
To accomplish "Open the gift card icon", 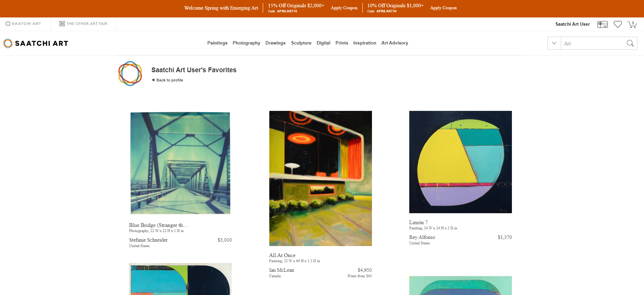I will point(602,24).
